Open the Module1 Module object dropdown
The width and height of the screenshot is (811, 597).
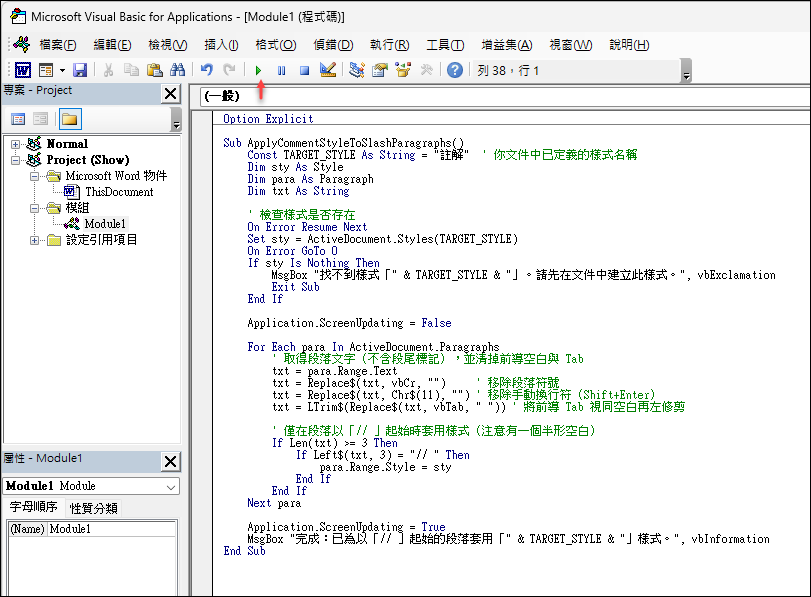point(171,487)
